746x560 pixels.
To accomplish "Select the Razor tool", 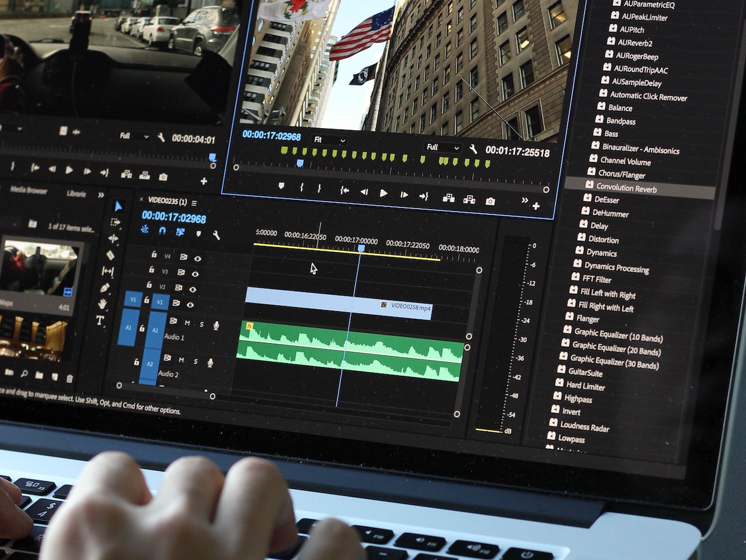I will 111,255.
